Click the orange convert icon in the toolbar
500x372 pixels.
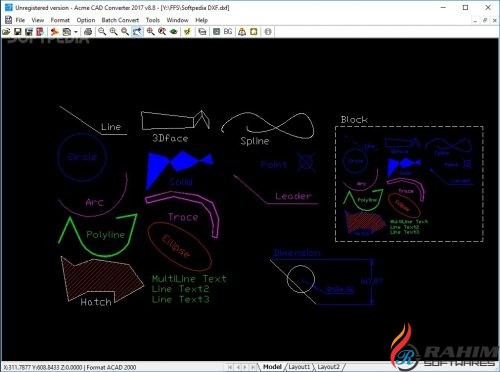point(55,32)
